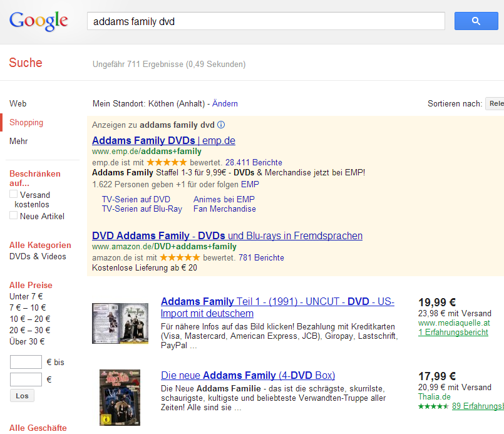The width and height of the screenshot is (504, 434).
Task: Filter prices 20 € – 30 €
Action: pyautogui.click(x=30, y=330)
